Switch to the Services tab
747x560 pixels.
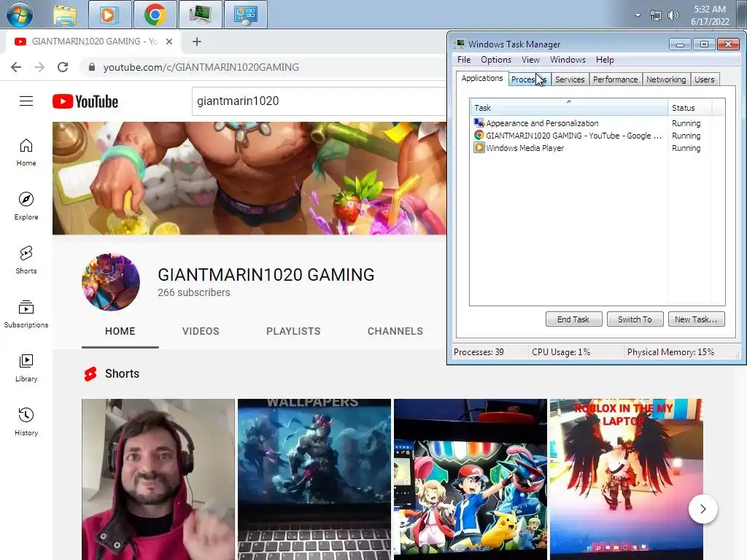570,79
